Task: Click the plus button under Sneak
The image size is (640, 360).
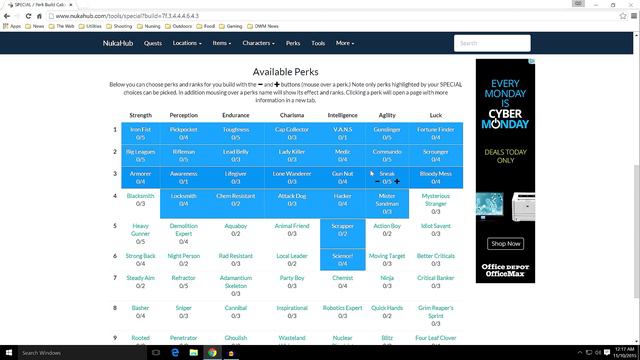Action: [397, 181]
